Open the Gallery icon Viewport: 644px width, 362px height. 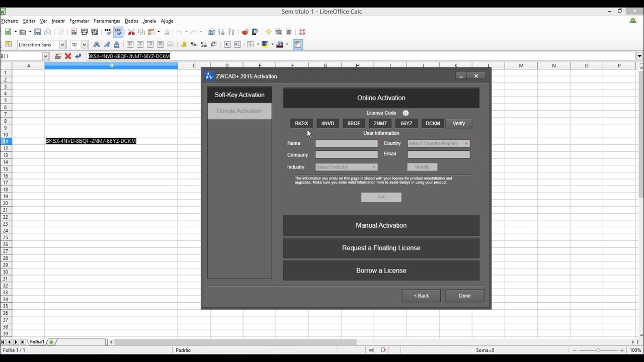[278, 32]
